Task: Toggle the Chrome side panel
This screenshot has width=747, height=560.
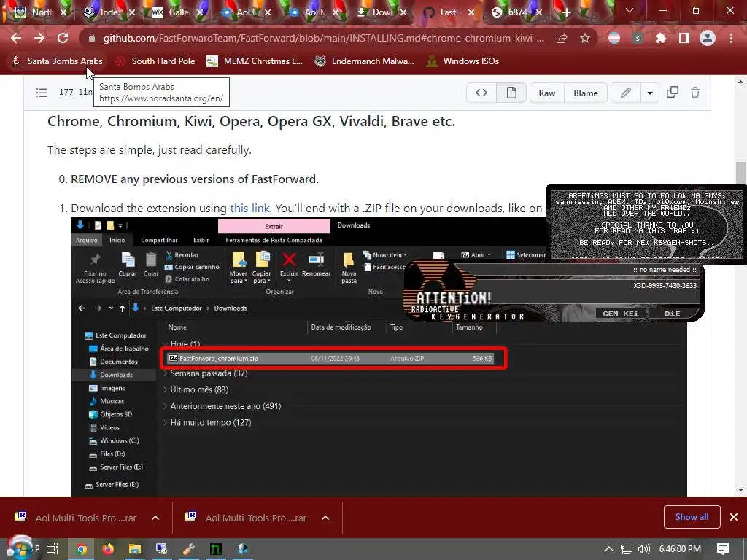Action: (x=684, y=38)
